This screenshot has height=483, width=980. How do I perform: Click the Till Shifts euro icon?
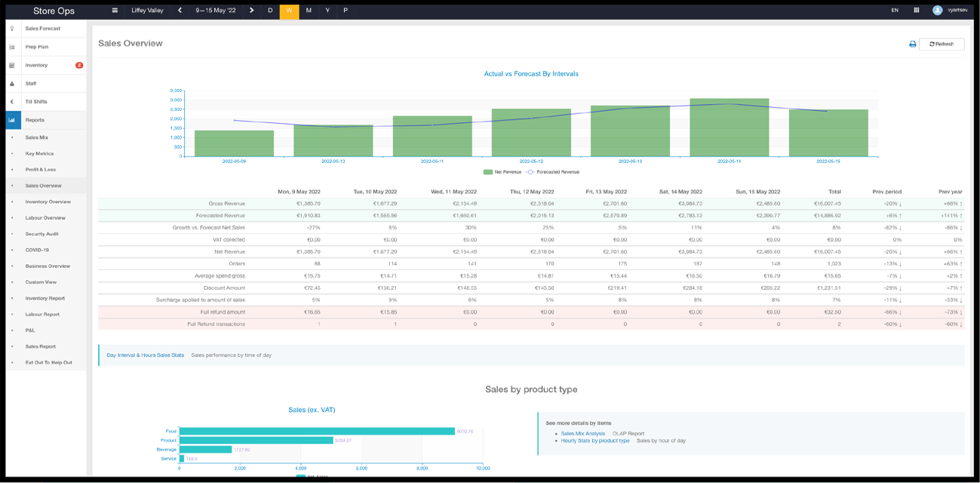coord(12,102)
